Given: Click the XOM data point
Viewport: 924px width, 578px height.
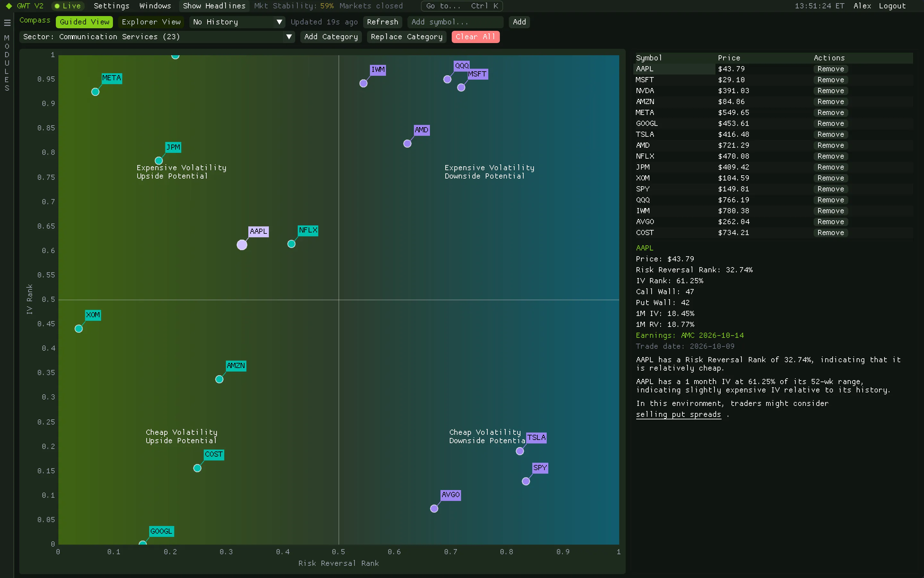Looking at the screenshot, I should pos(79,329).
